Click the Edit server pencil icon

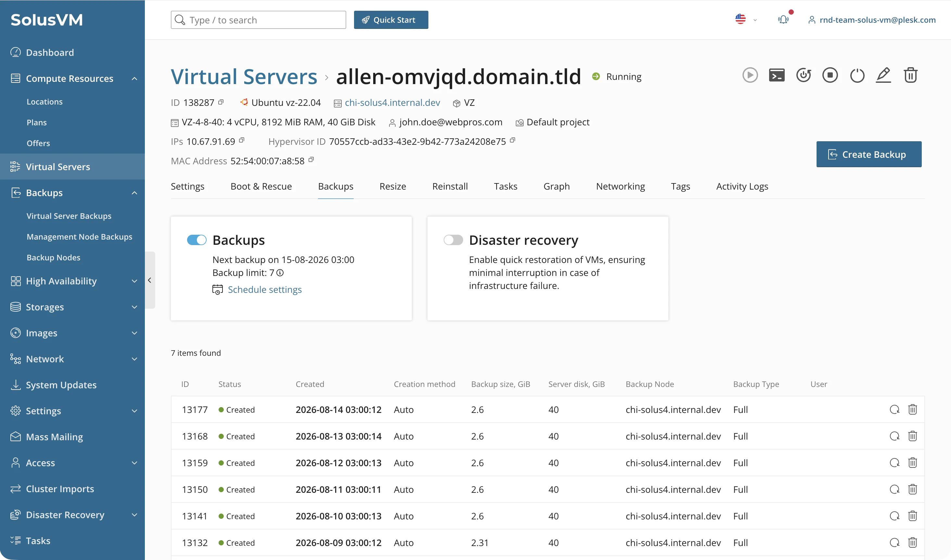click(883, 75)
